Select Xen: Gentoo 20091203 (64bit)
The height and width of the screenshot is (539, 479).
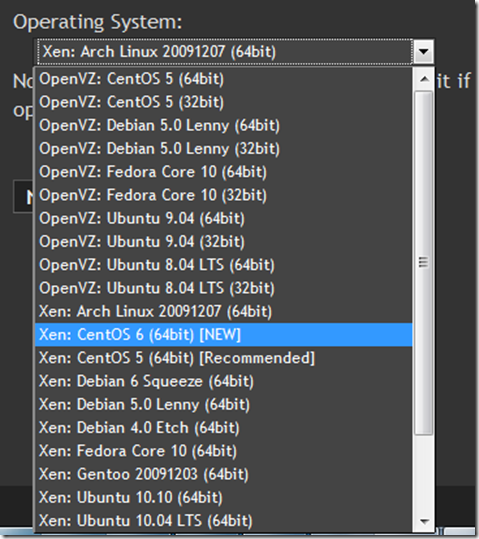(x=224, y=474)
